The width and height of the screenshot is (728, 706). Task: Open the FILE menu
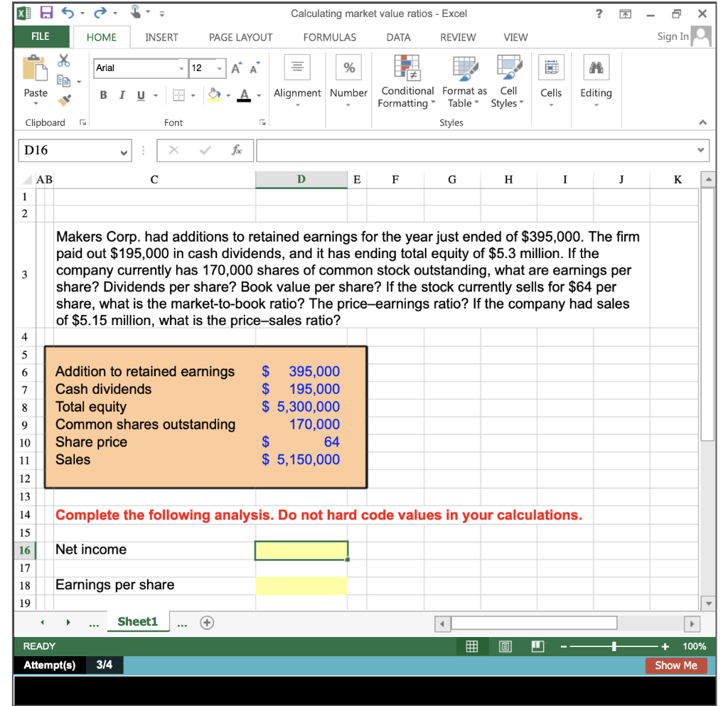40,36
